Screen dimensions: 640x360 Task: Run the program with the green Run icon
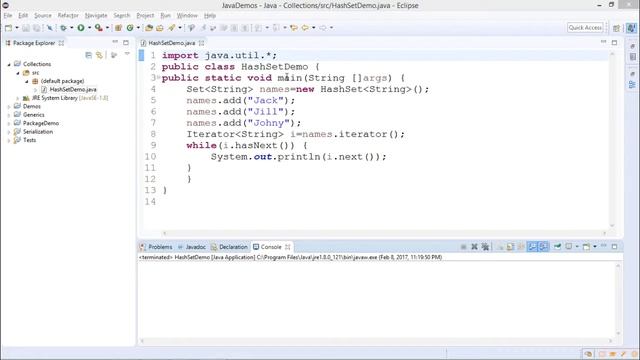click(x=81, y=28)
